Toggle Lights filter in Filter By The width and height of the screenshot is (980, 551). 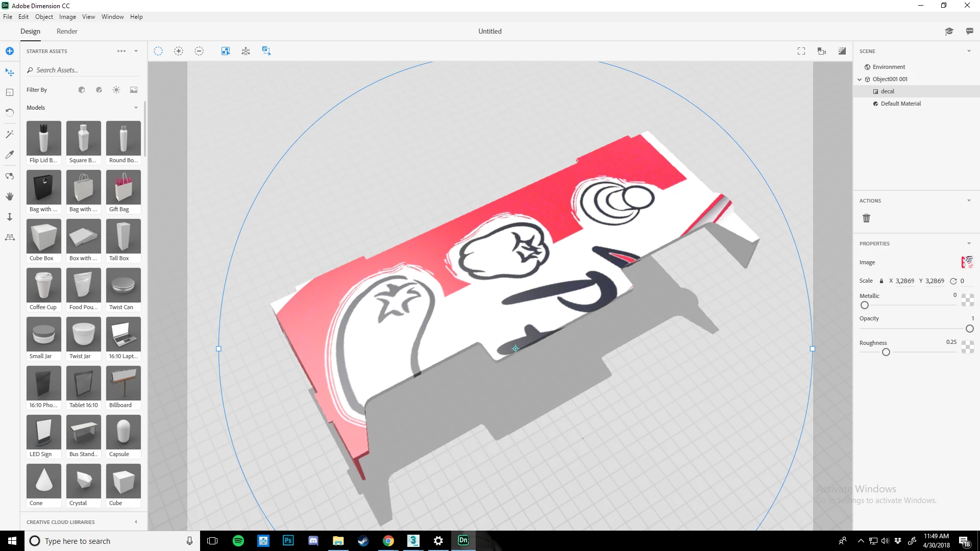pos(116,90)
